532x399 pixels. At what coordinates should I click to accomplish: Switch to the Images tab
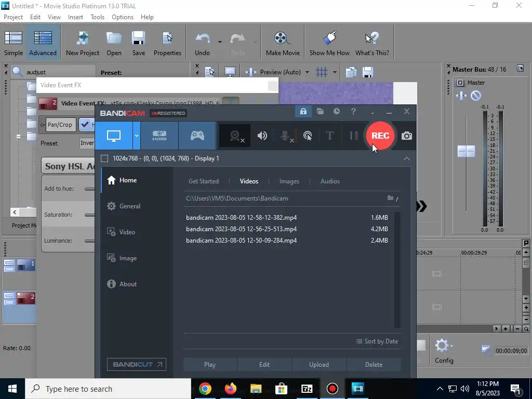point(289,181)
